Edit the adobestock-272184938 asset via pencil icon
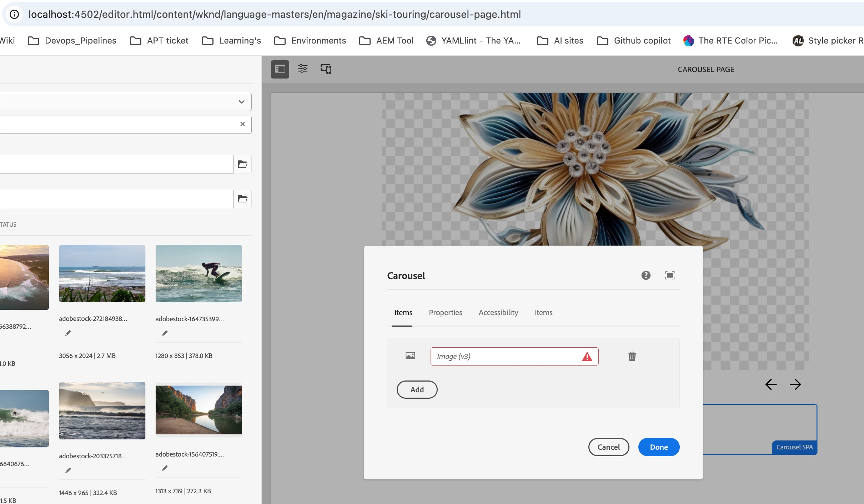The width and height of the screenshot is (864, 504). pyautogui.click(x=68, y=333)
